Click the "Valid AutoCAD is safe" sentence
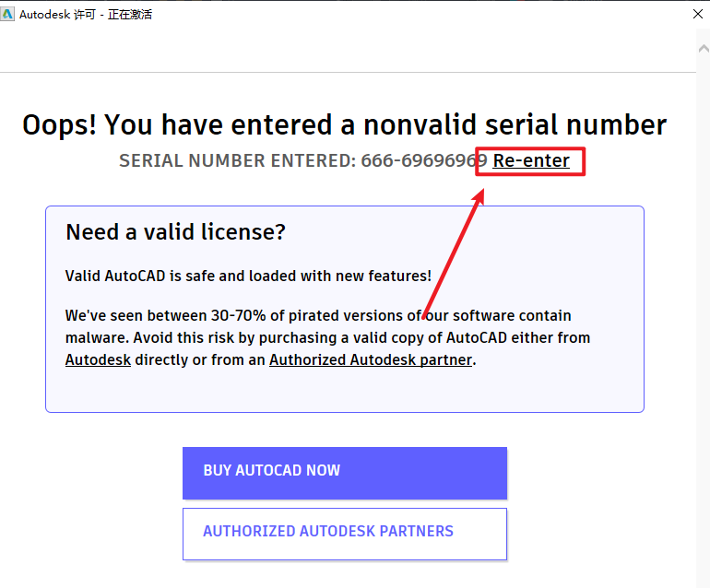 tap(248, 276)
